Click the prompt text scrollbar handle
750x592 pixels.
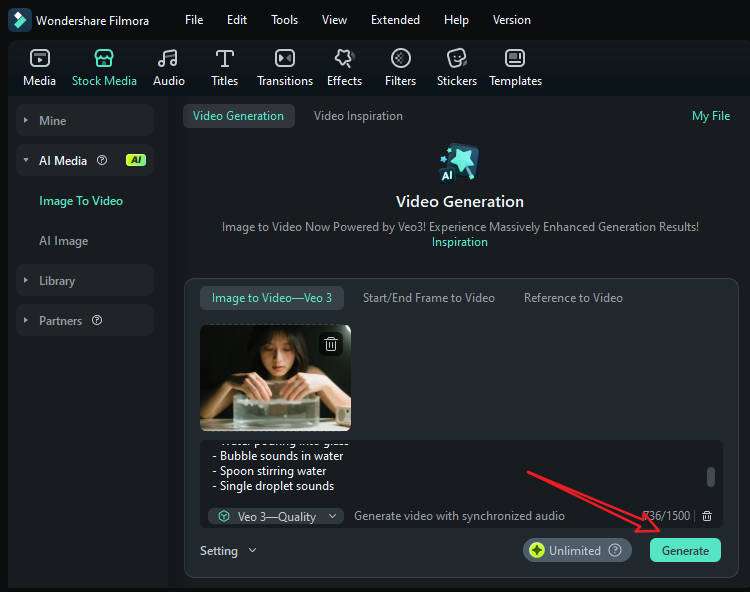pyautogui.click(x=711, y=477)
